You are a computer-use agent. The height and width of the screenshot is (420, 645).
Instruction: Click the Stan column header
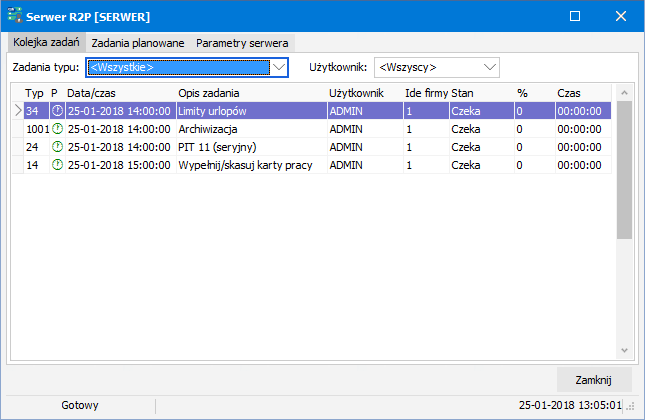click(x=462, y=93)
